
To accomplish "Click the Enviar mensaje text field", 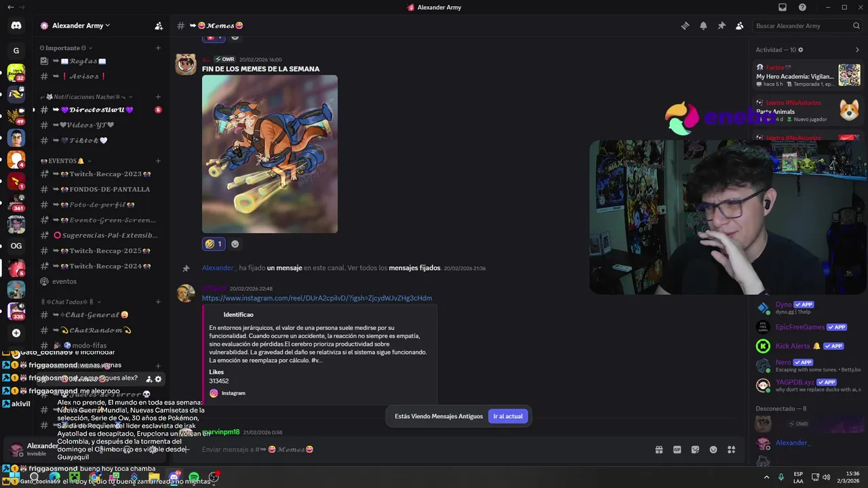I will pos(420,449).
